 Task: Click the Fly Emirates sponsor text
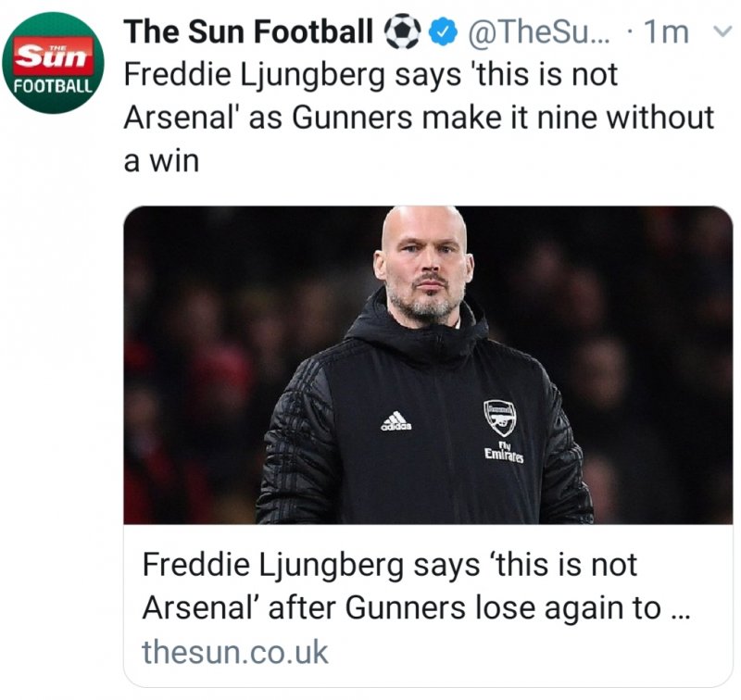(x=503, y=454)
